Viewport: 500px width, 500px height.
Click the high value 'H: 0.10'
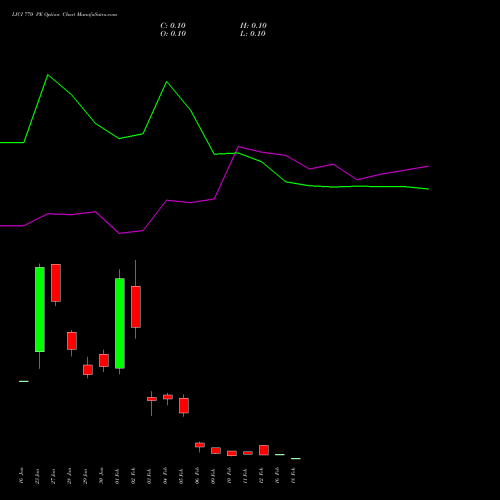coord(253,26)
